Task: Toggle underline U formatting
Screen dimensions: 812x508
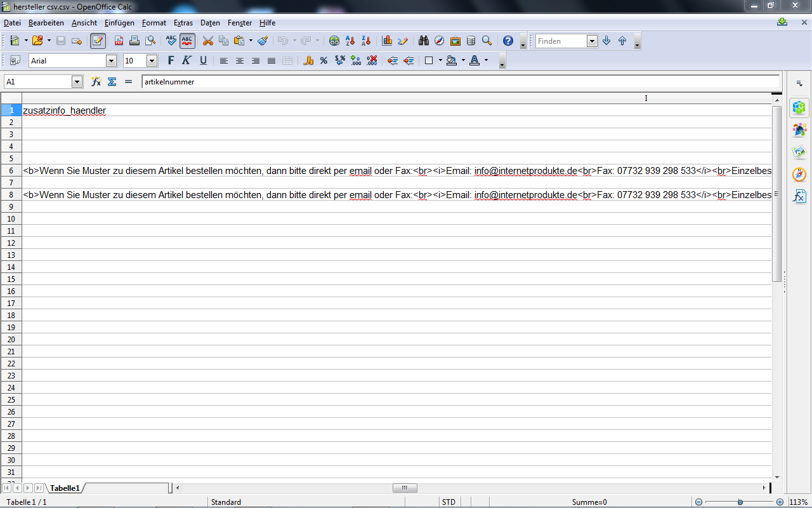Action: pos(203,60)
